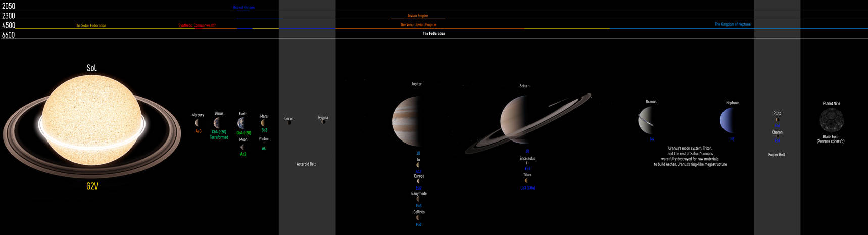Click Mercury's orange 'Aa3' classification
Image resolution: width=868 pixels, height=235 pixels.
(x=198, y=131)
